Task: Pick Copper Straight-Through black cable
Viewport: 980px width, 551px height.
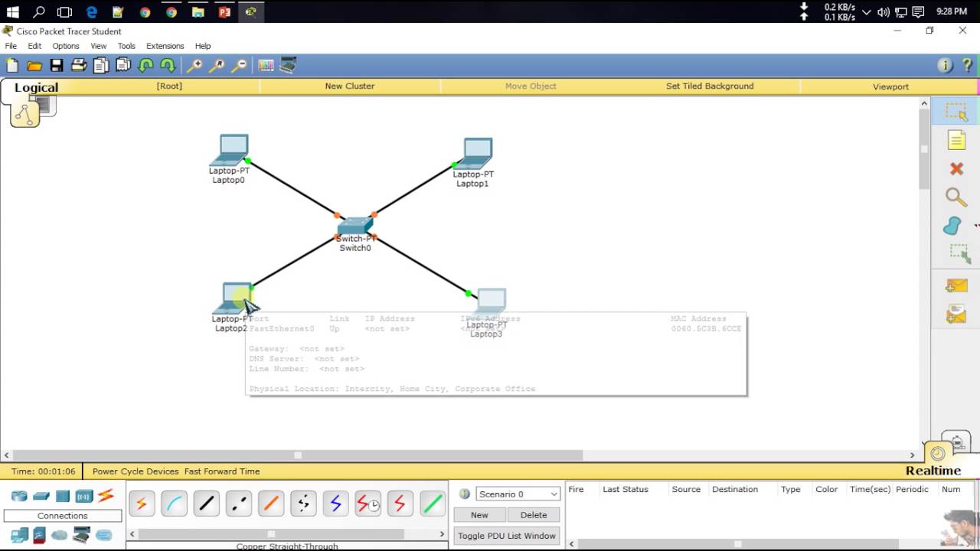Action: pos(207,504)
